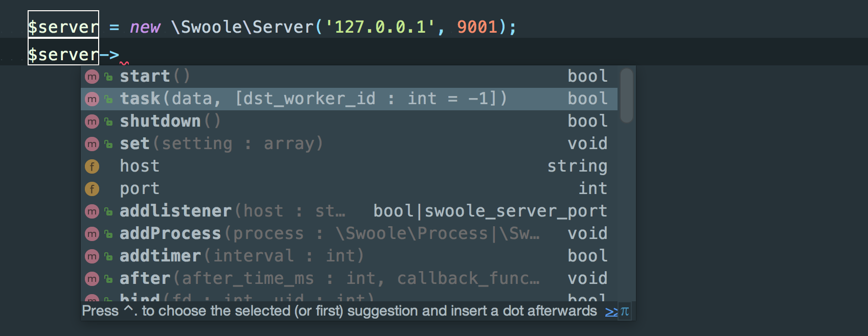Choose the task(data, dst_worker_id) suggestion
Viewport: 868px width, 336px height.
coord(349,99)
